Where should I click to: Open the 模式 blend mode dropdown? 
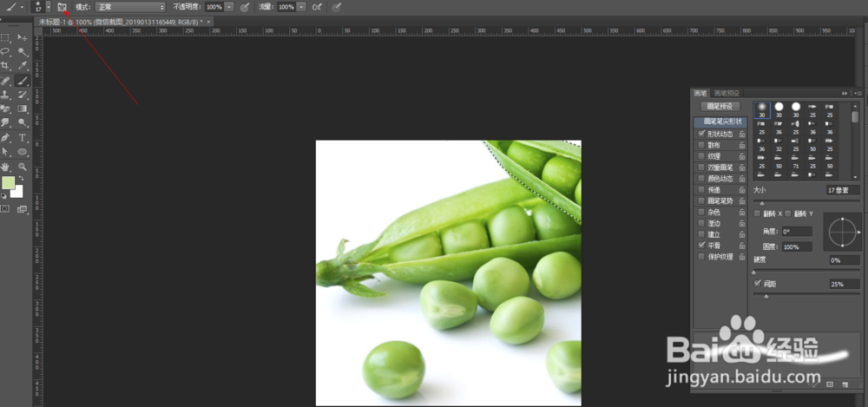(x=131, y=7)
